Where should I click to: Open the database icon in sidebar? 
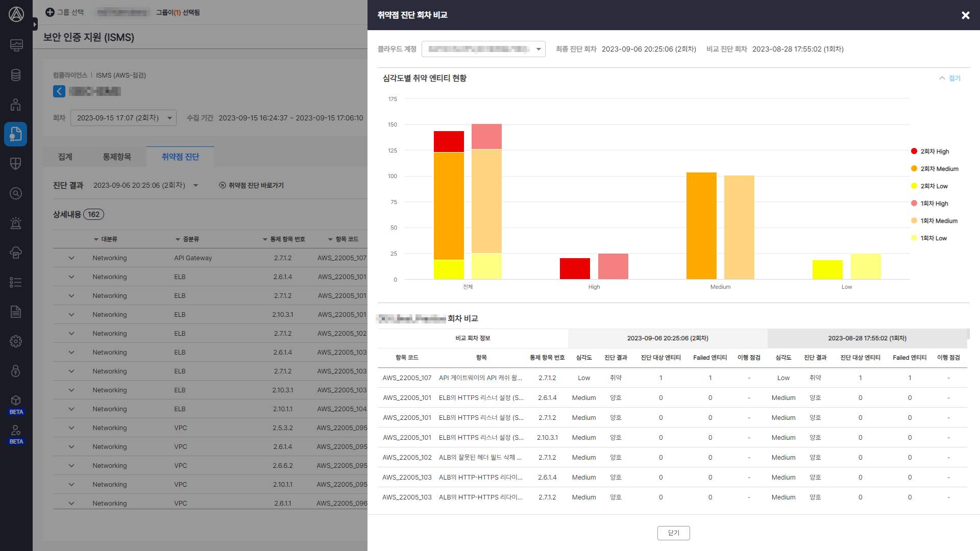coord(16,75)
